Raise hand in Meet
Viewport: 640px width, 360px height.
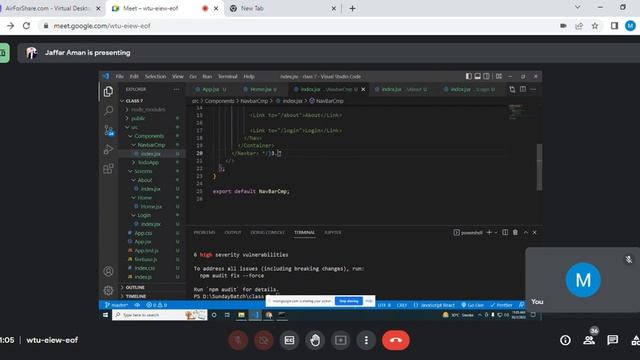coord(315,340)
